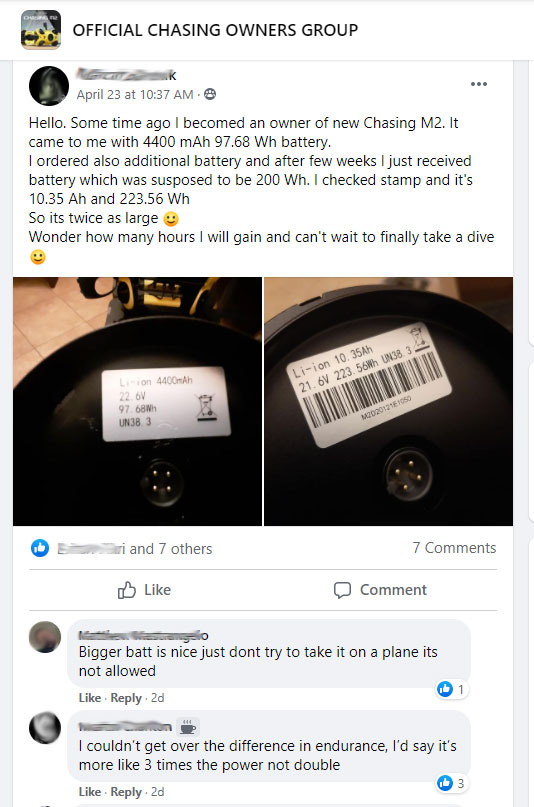Like the 'difference in endurance' comment

click(x=90, y=792)
